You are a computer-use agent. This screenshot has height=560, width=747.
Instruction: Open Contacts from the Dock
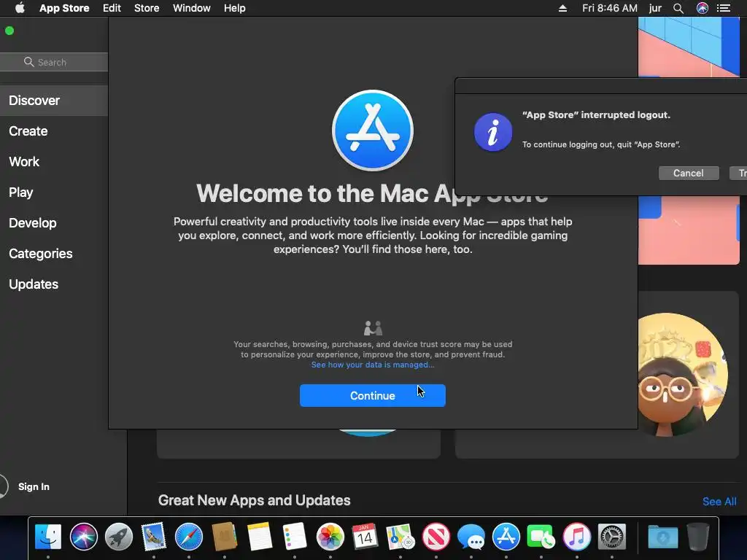225,537
